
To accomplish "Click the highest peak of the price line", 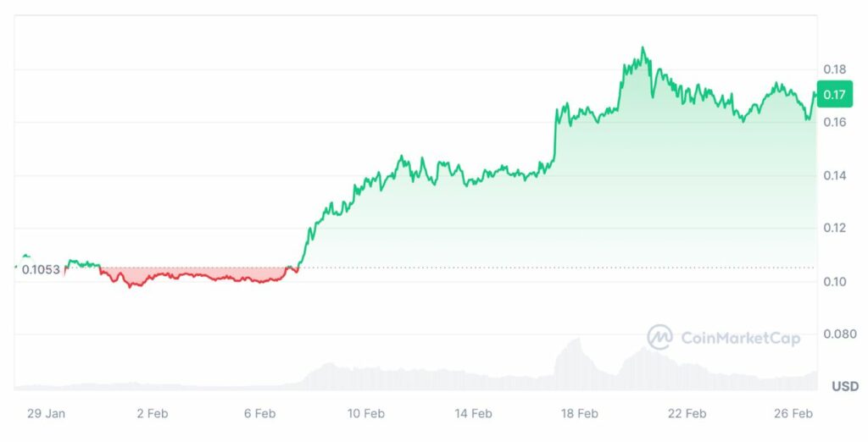I will [643, 48].
